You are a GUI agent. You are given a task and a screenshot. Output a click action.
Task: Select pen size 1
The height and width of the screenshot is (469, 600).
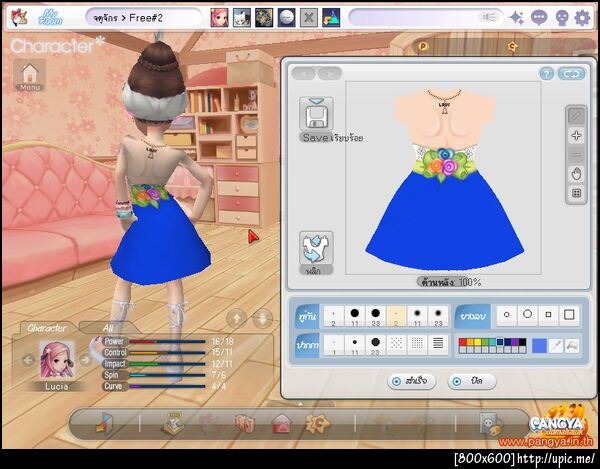point(334,345)
